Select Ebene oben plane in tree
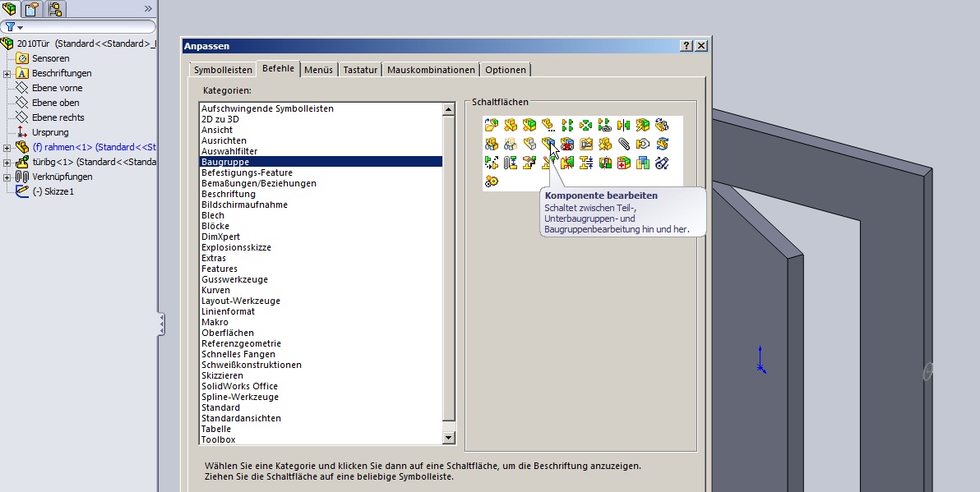 coord(56,103)
